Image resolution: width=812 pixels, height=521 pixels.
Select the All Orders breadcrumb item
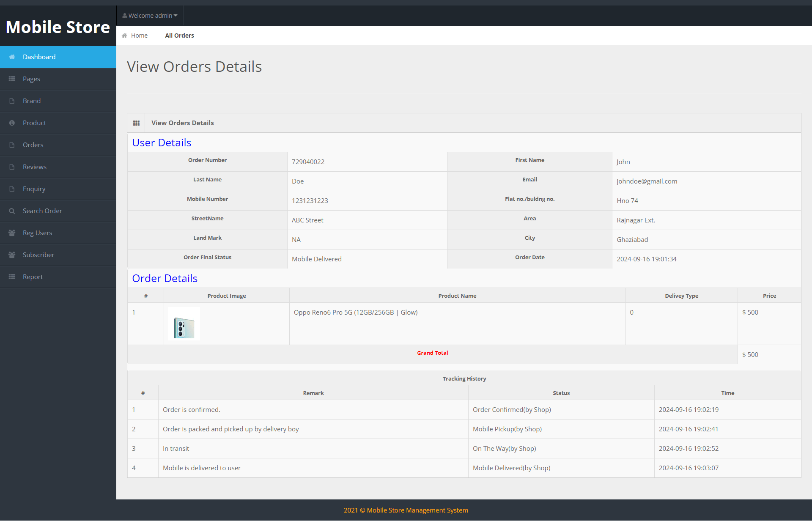click(179, 36)
